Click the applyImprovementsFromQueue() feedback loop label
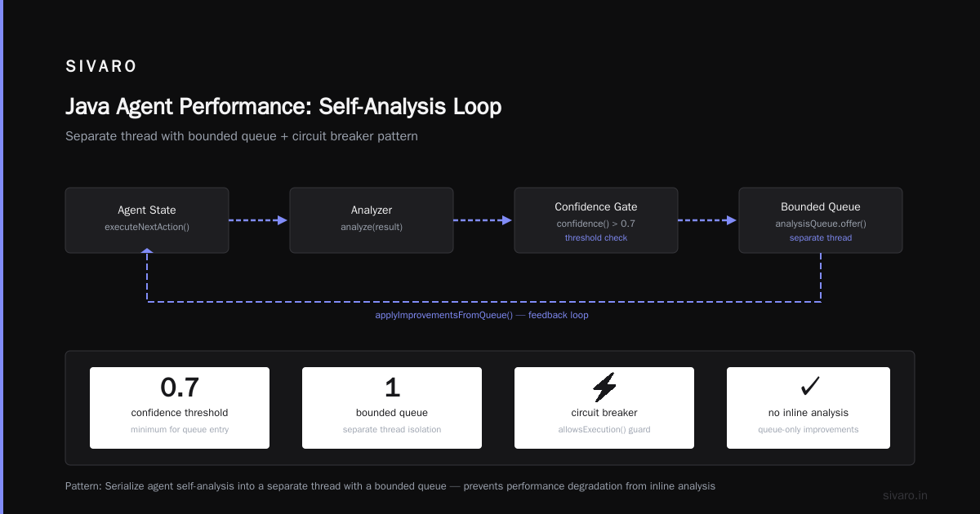This screenshot has width=980, height=514. tap(482, 315)
